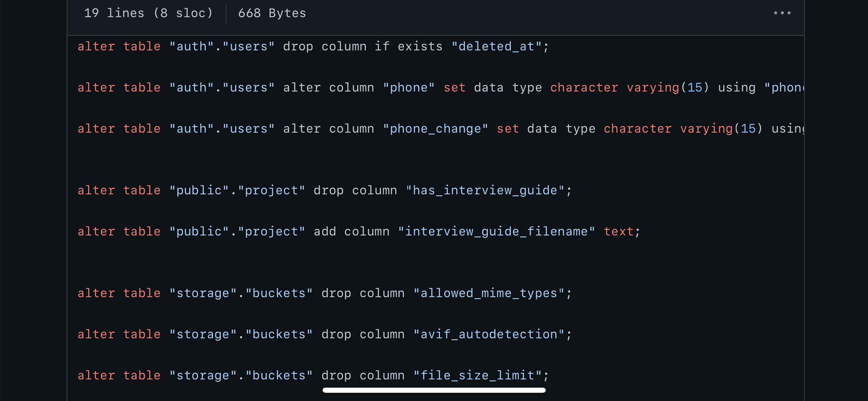Screen dimensions: 868x401
Task: Click the 'allowed_mime_types' drop column statement
Action: tap(324, 293)
